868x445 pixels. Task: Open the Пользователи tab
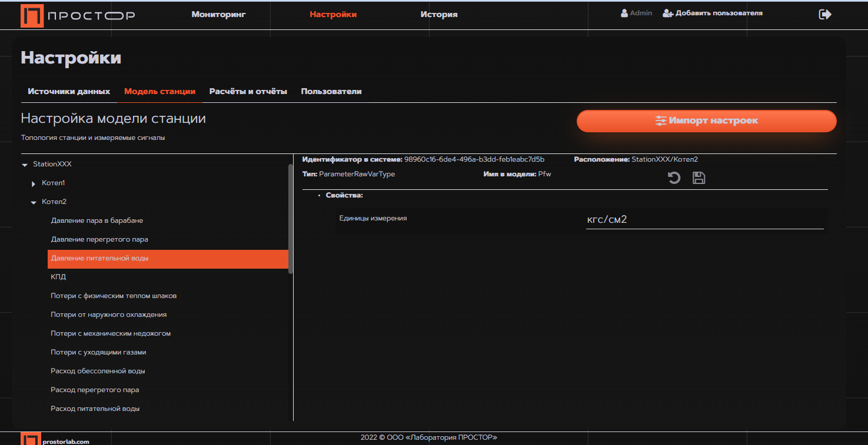[331, 92]
